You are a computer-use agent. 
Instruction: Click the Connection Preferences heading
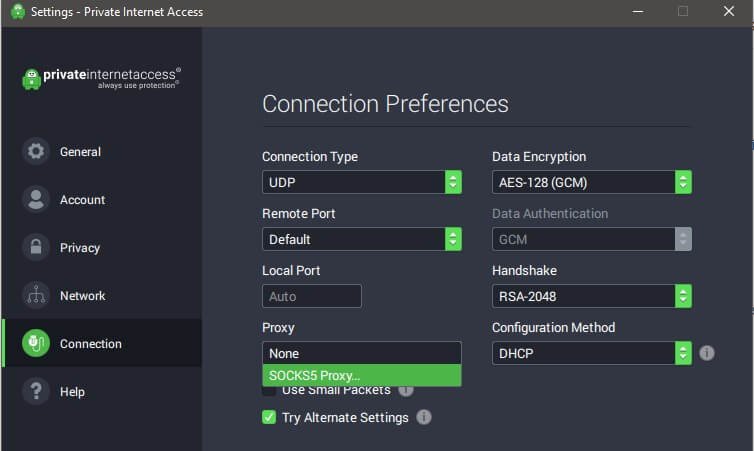pyautogui.click(x=385, y=104)
